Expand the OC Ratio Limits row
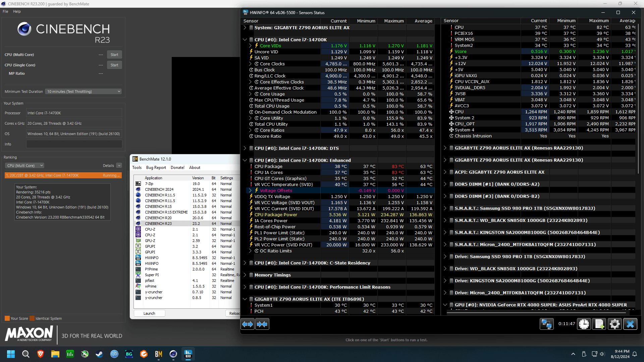The image size is (644, 362). (x=250, y=251)
